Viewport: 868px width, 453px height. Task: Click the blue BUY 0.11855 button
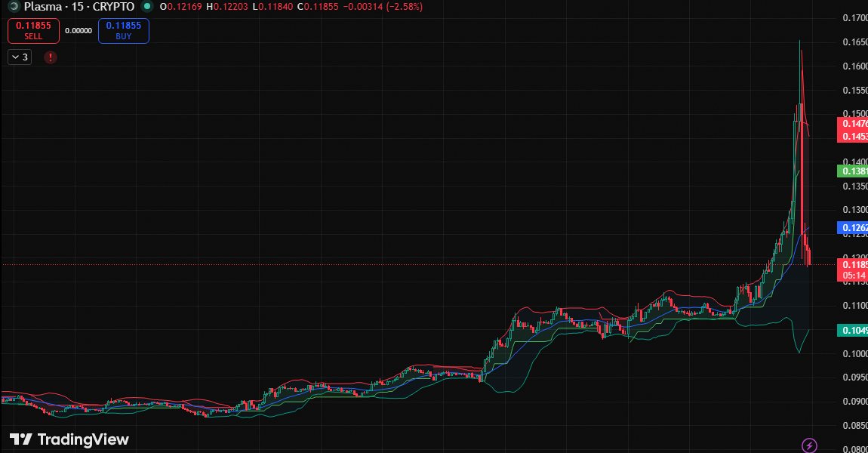click(x=124, y=30)
